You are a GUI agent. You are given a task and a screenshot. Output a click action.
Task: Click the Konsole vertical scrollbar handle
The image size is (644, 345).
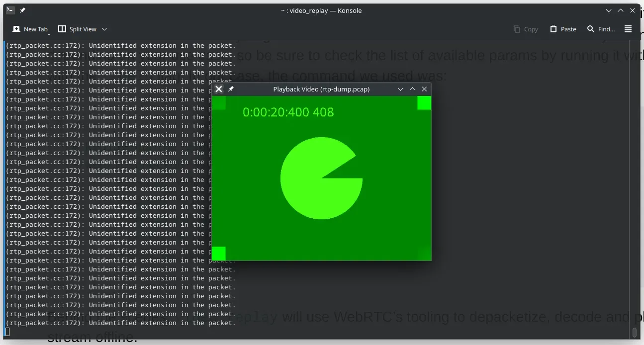point(635,332)
